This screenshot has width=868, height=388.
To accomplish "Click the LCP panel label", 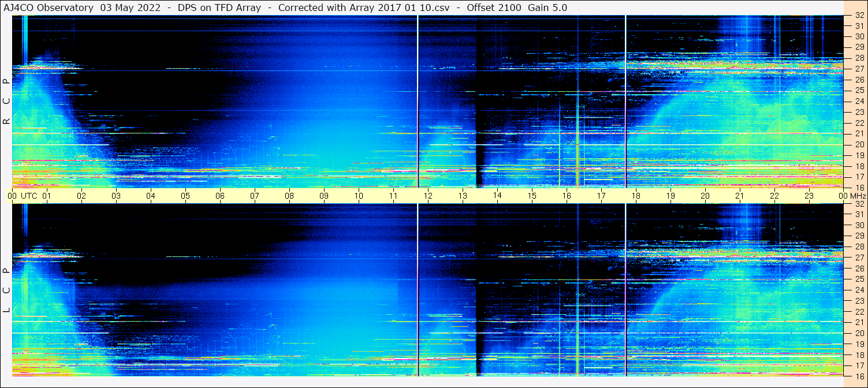I will click(6, 290).
